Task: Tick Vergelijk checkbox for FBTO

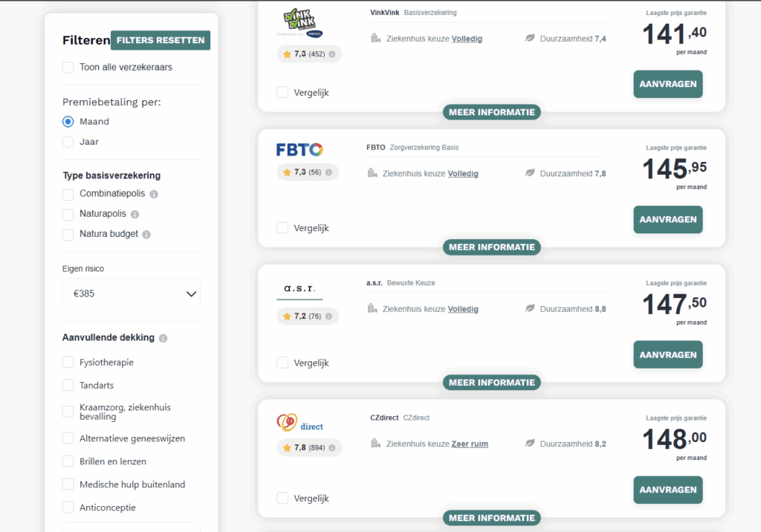Action: click(x=282, y=228)
